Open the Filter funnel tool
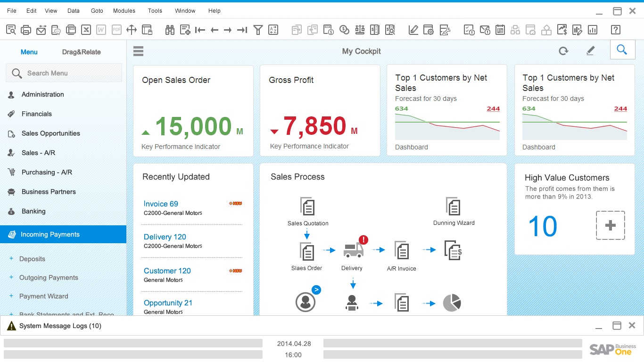Viewport: 644px width, 362px height. [257, 30]
